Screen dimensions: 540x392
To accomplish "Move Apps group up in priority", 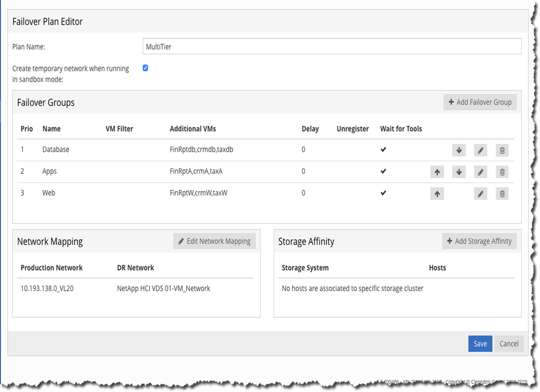I will pos(437,172).
